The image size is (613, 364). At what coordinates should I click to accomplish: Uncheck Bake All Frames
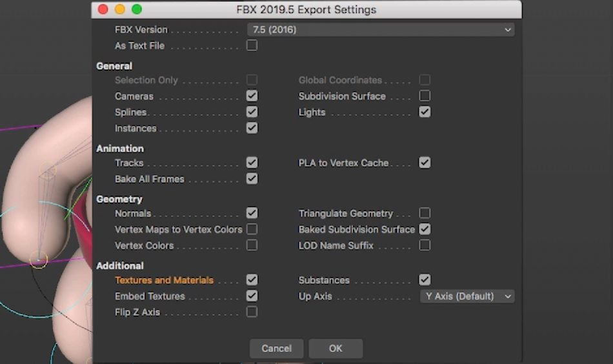click(252, 179)
